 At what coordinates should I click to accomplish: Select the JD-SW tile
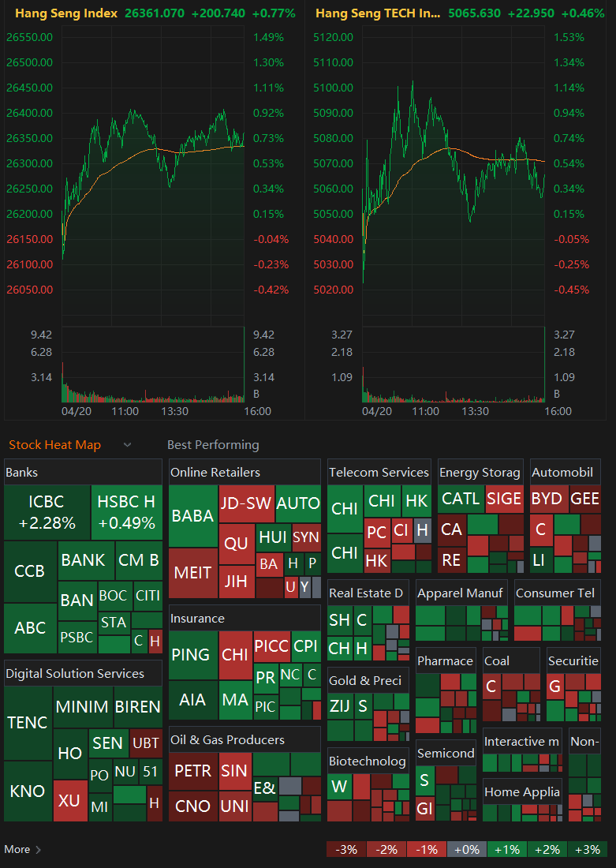coord(246,503)
